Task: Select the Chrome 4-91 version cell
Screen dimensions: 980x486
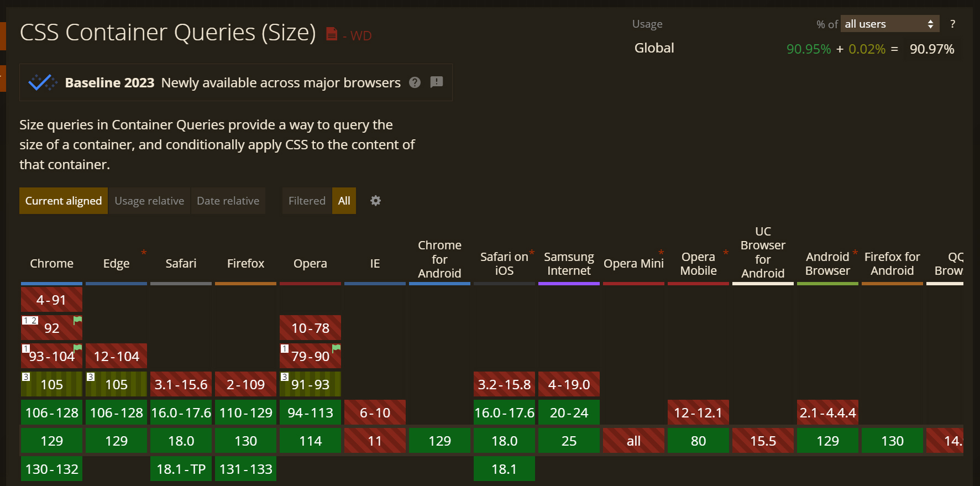Action: tap(51, 300)
